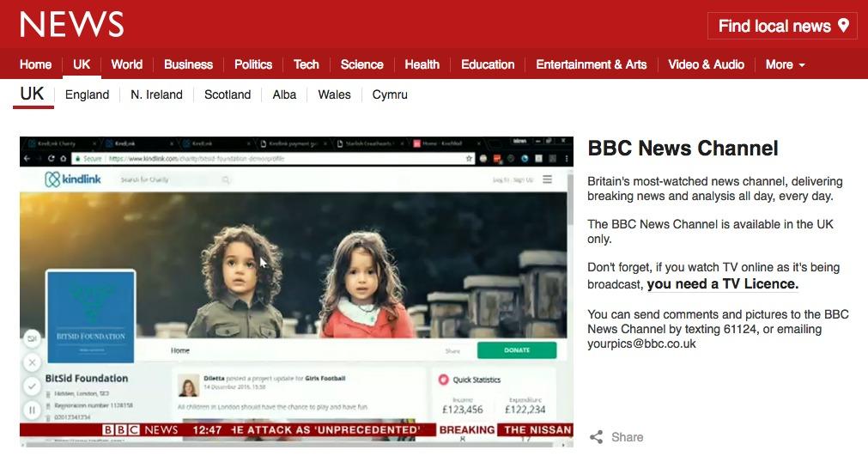
Task: Click the Share text link
Action: 628,437
